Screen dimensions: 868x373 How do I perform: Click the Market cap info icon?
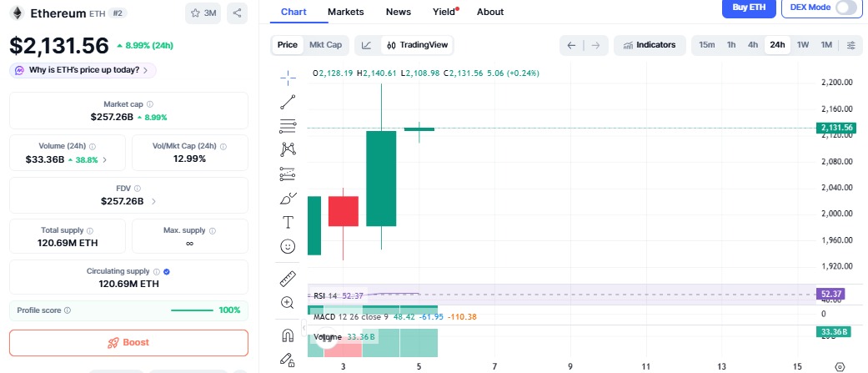(x=150, y=104)
